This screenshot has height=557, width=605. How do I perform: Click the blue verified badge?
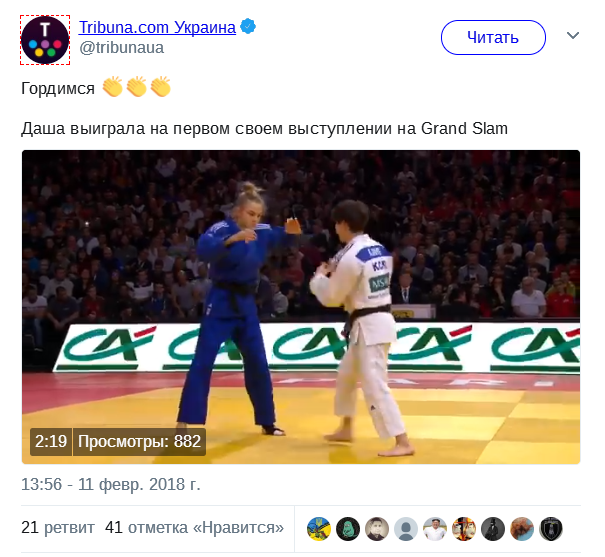pyautogui.click(x=248, y=27)
